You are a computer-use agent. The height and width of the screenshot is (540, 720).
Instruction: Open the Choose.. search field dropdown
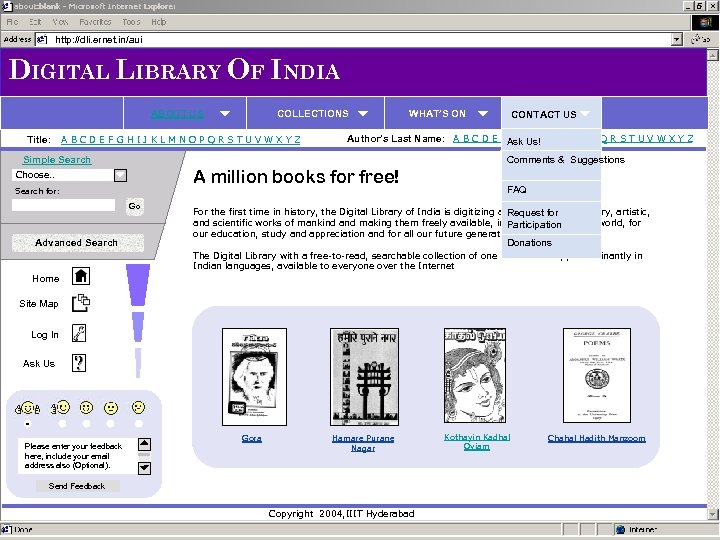120,175
